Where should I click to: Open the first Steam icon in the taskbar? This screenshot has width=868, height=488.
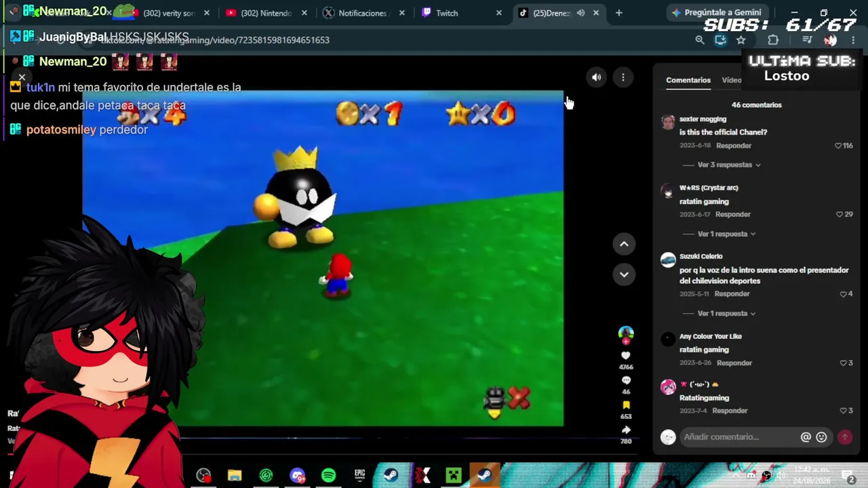click(391, 476)
